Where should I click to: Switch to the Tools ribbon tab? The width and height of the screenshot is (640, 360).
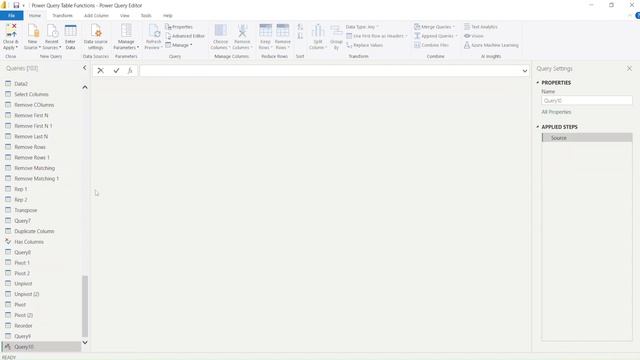[x=146, y=16]
